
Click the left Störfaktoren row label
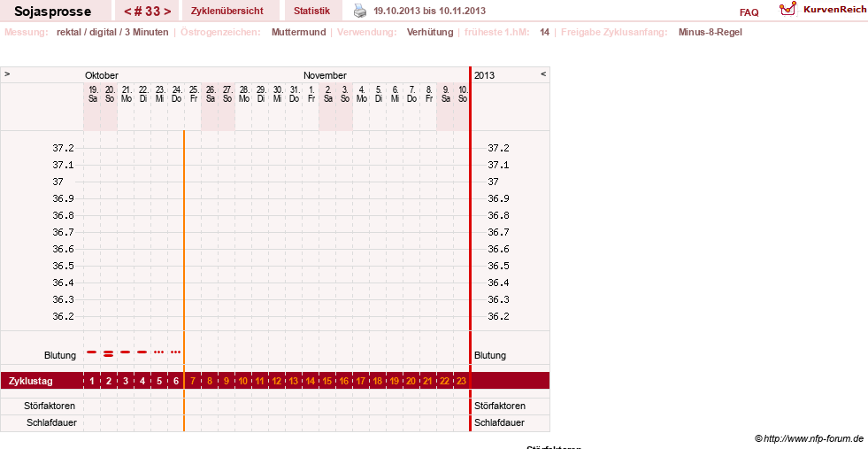pyautogui.click(x=50, y=406)
